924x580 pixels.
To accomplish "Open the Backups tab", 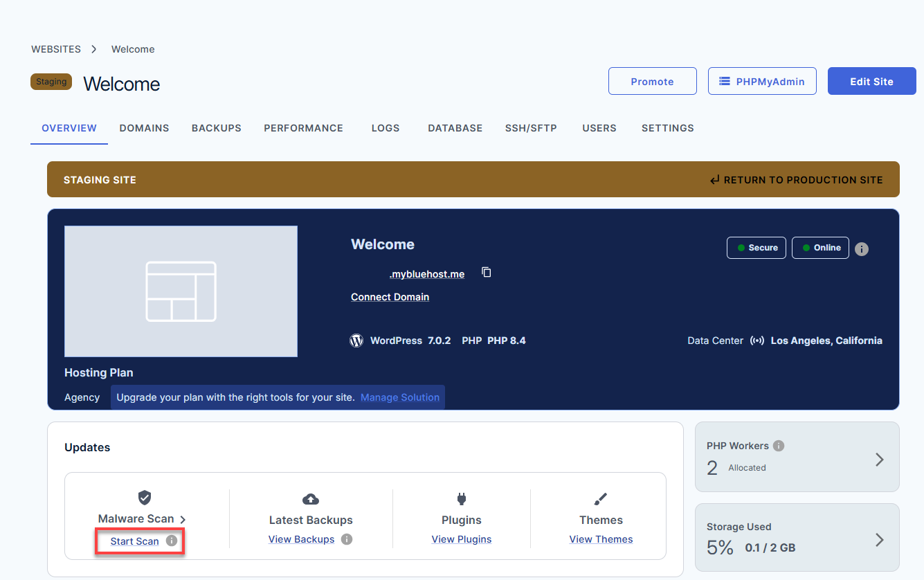I will pos(217,128).
